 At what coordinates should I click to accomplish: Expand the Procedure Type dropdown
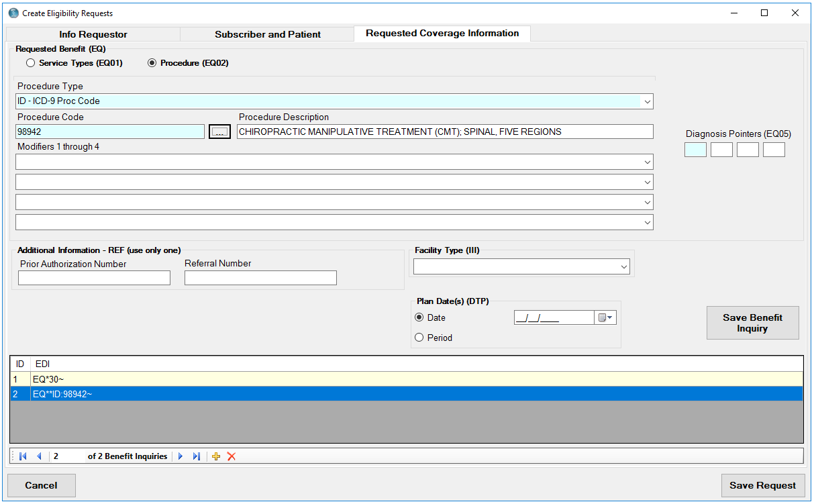tap(647, 101)
